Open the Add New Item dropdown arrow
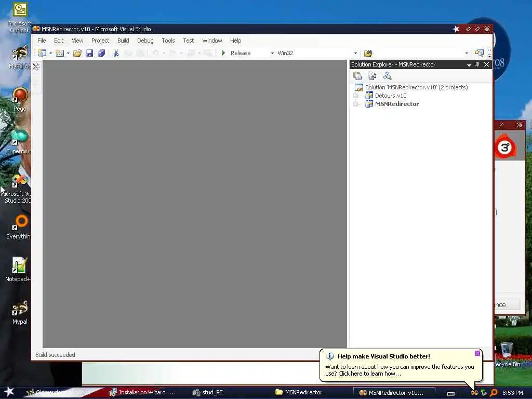This screenshot has height=399, width=532. click(x=68, y=54)
